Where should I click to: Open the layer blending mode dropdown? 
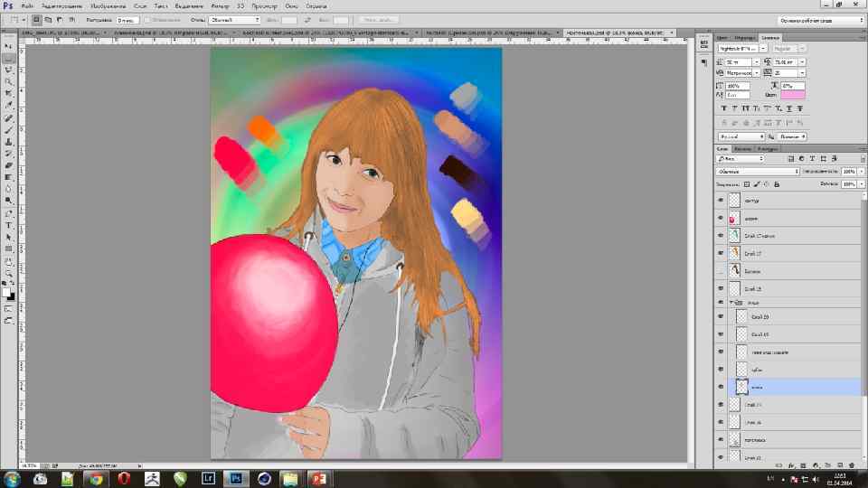pyautogui.click(x=757, y=171)
